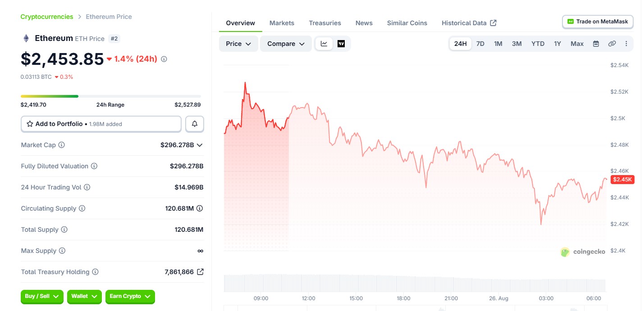Click the Ethereum logo icon
The width and height of the screenshot is (644, 311).
26,38
